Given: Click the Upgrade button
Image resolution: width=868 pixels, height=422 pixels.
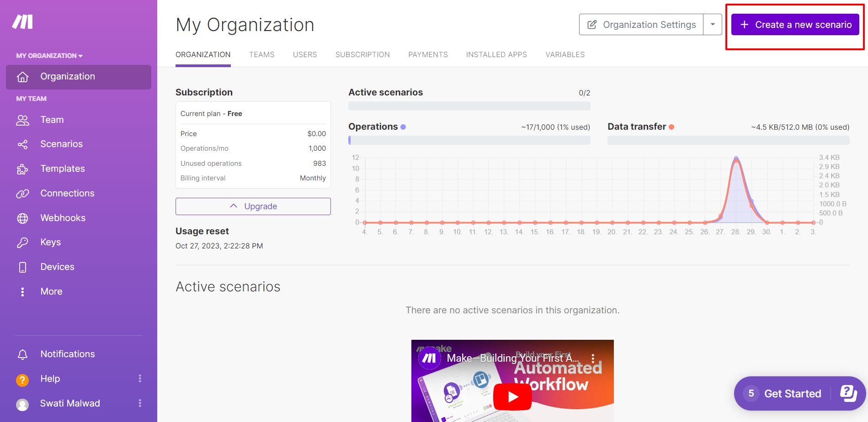Looking at the screenshot, I should (x=253, y=206).
